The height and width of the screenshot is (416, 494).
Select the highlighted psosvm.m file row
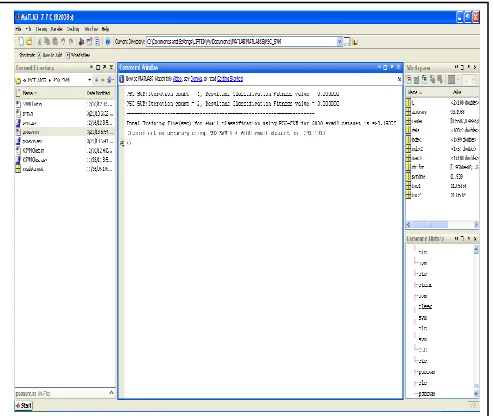coord(65,132)
